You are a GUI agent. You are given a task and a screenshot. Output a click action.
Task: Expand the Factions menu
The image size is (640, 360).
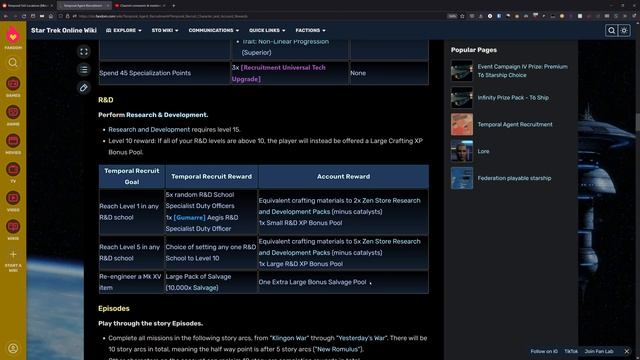310,31
